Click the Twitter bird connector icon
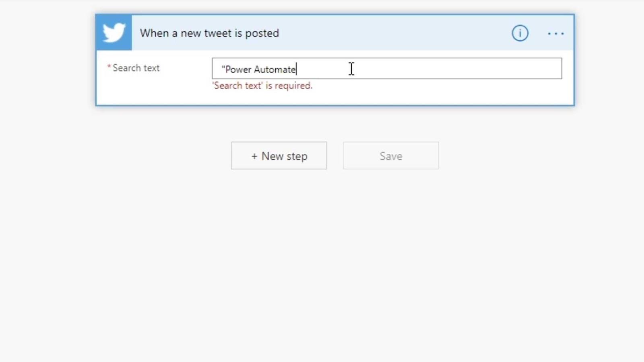The image size is (644, 362). 114,33
